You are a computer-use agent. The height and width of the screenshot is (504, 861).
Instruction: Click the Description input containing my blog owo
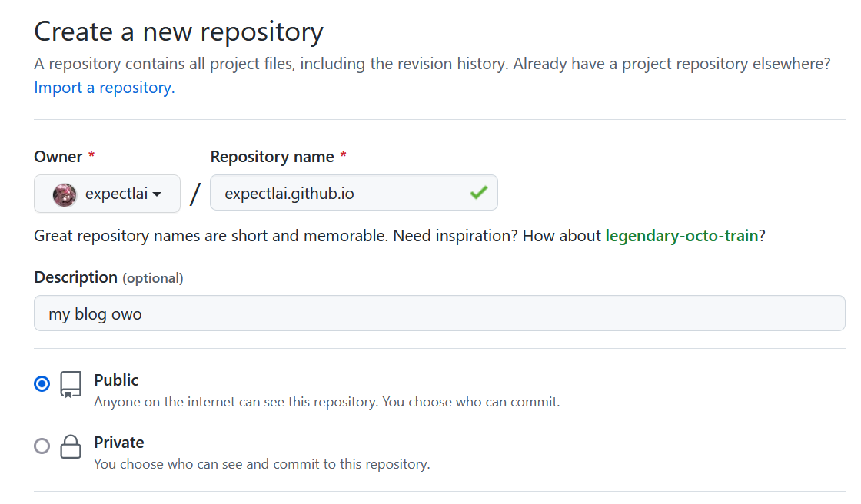439,313
